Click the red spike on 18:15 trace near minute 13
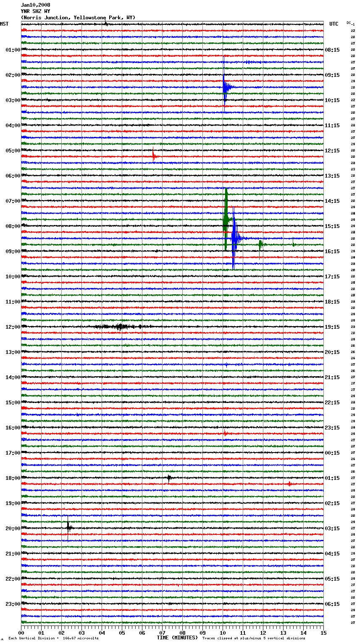 click(x=289, y=484)
